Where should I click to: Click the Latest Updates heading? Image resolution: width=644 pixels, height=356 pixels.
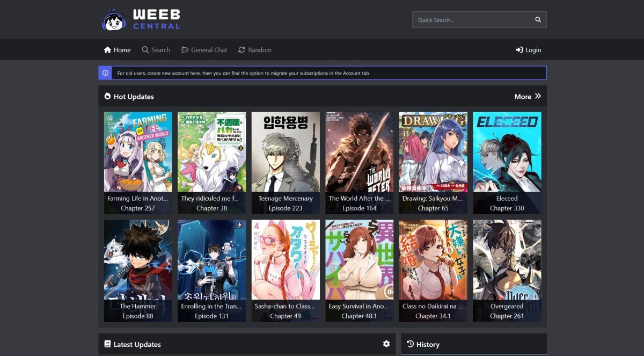[137, 344]
